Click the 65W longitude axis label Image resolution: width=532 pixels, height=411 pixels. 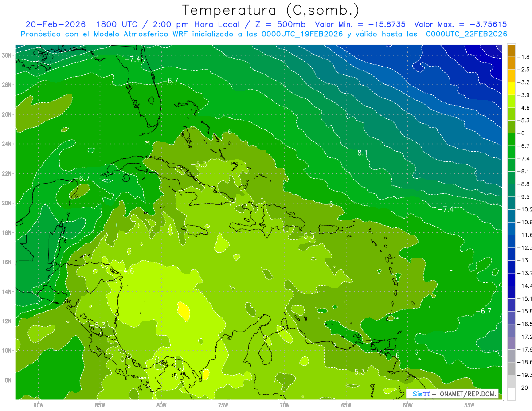point(346,405)
